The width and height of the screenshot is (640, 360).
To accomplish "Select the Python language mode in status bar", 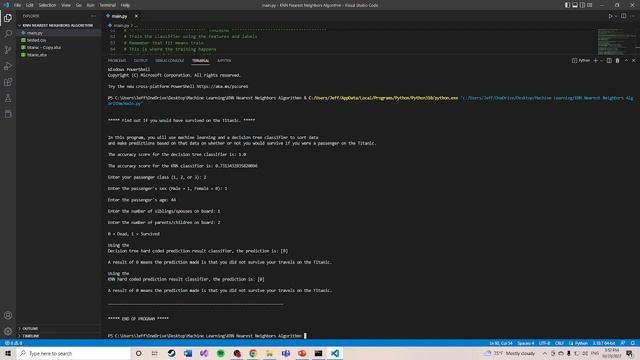I will pyautogui.click(x=578, y=343).
